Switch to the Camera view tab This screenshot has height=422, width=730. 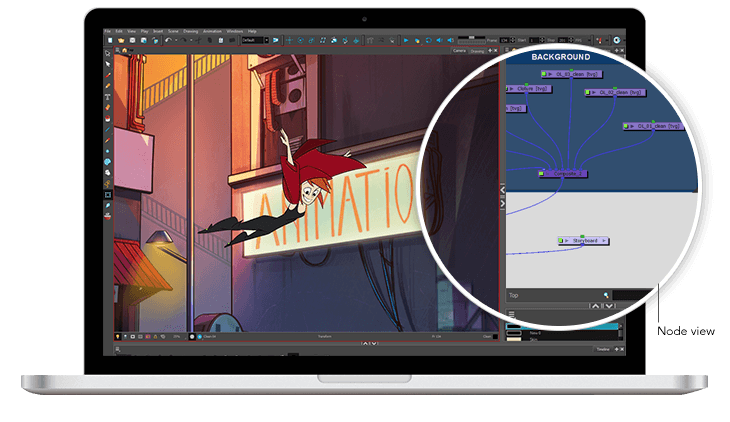pyautogui.click(x=459, y=51)
